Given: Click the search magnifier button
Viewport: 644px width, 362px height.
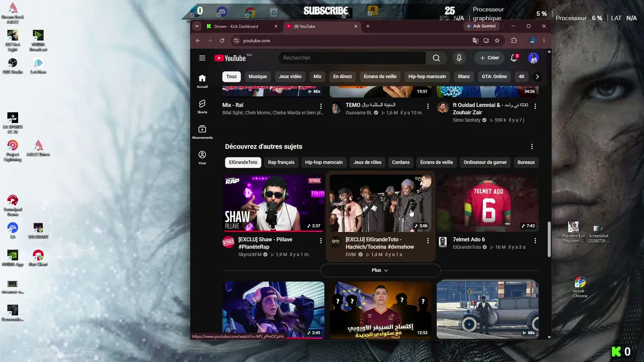Looking at the screenshot, I should 436,58.
